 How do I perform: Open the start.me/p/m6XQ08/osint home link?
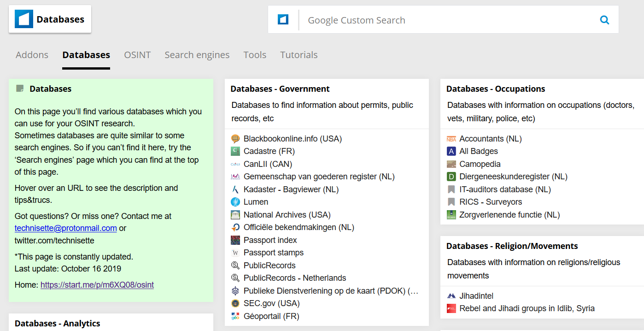(x=97, y=285)
